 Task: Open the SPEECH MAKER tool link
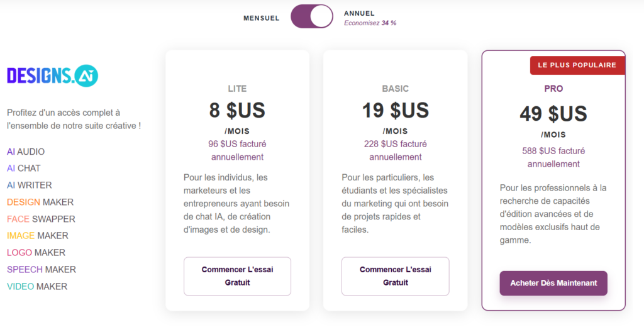point(42,270)
